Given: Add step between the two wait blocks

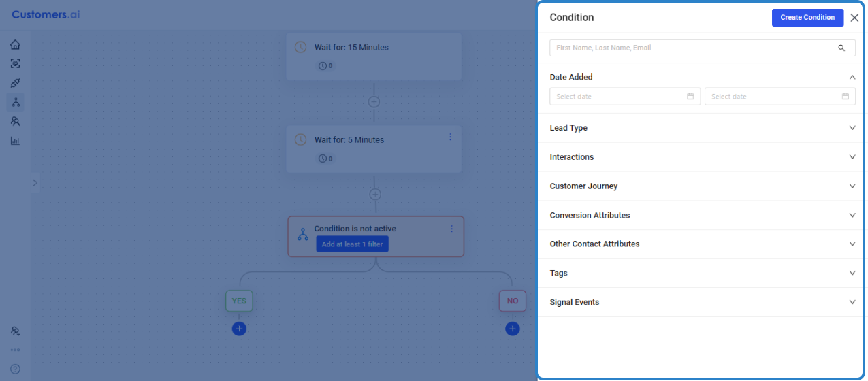Looking at the screenshot, I should pyautogui.click(x=374, y=102).
